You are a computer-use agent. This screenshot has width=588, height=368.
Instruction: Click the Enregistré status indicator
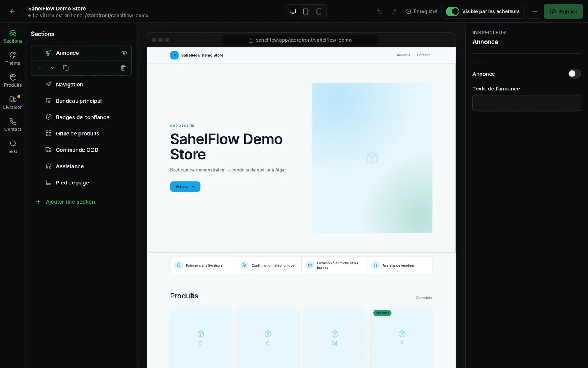pyautogui.click(x=421, y=11)
